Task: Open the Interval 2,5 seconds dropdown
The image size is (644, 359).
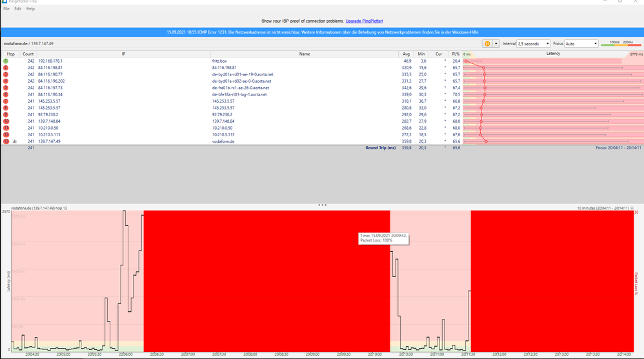Action: (x=533, y=43)
